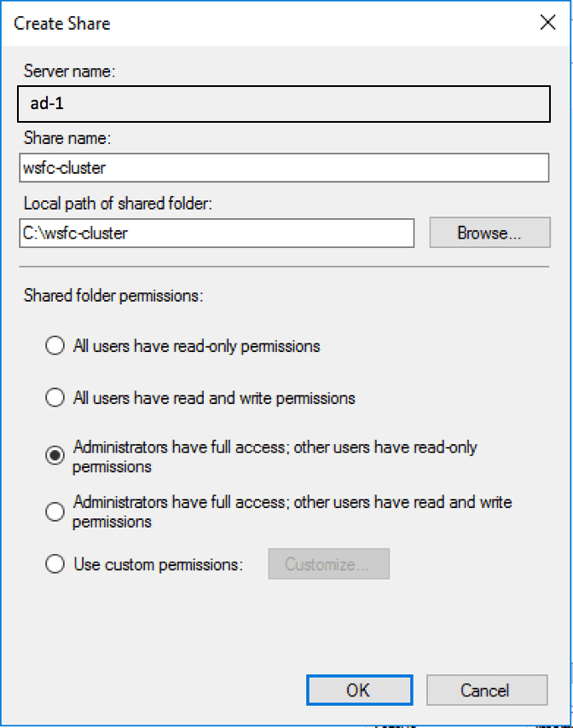
Task: Click the 'Share name:' label
Action: click(67, 138)
